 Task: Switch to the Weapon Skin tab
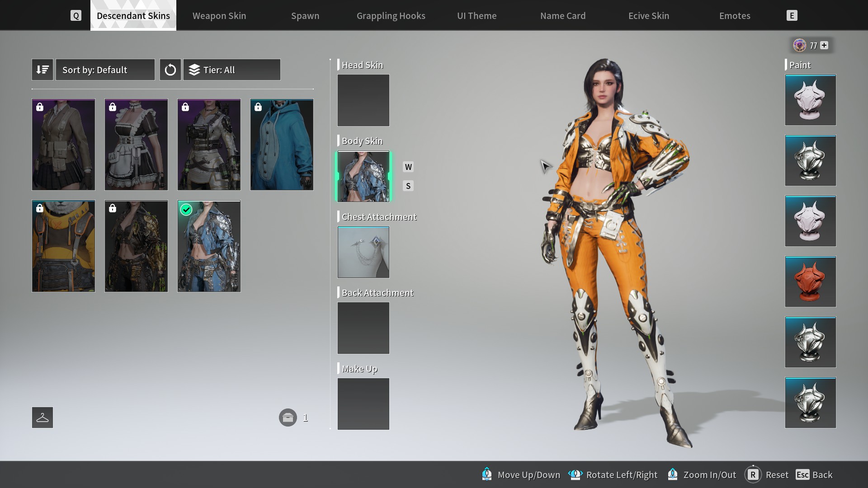(x=219, y=16)
